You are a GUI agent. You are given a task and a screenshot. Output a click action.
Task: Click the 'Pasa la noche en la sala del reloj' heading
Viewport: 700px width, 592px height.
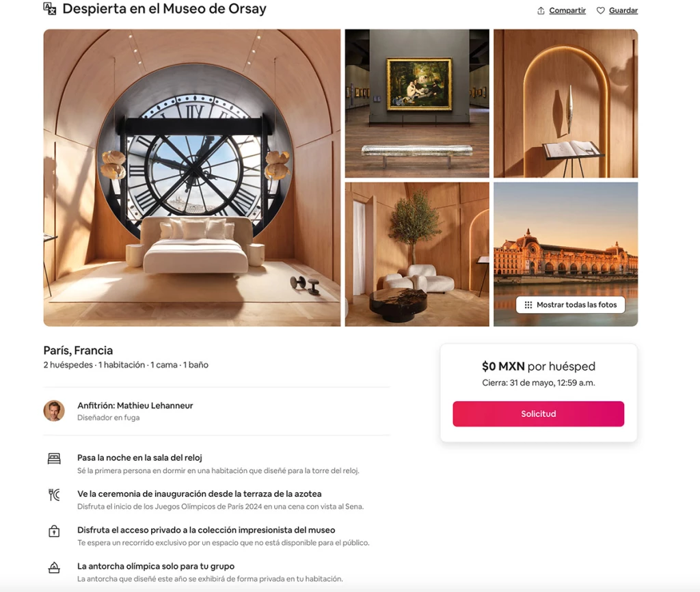point(139,457)
